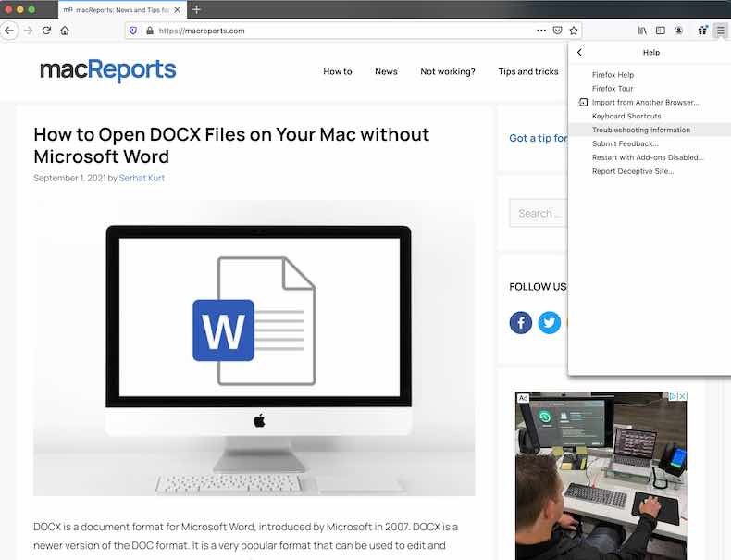
Task: Choose Report Deceptive Site
Action: click(x=633, y=171)
